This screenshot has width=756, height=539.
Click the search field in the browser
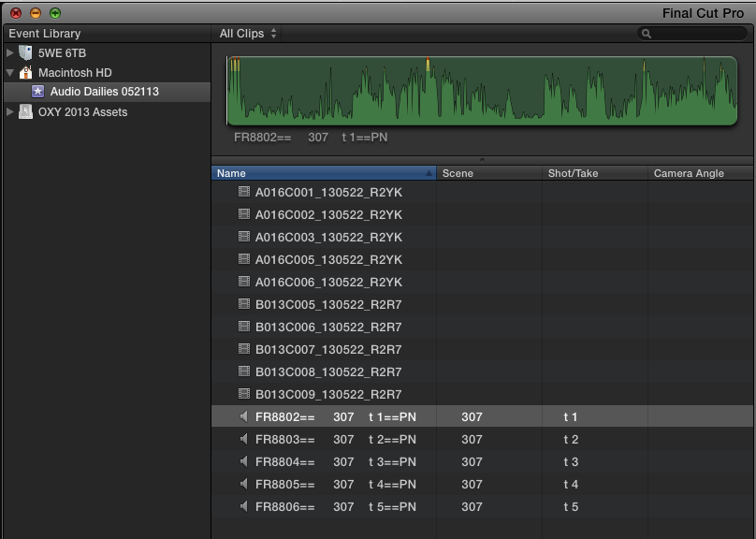(x=691, y=34)
